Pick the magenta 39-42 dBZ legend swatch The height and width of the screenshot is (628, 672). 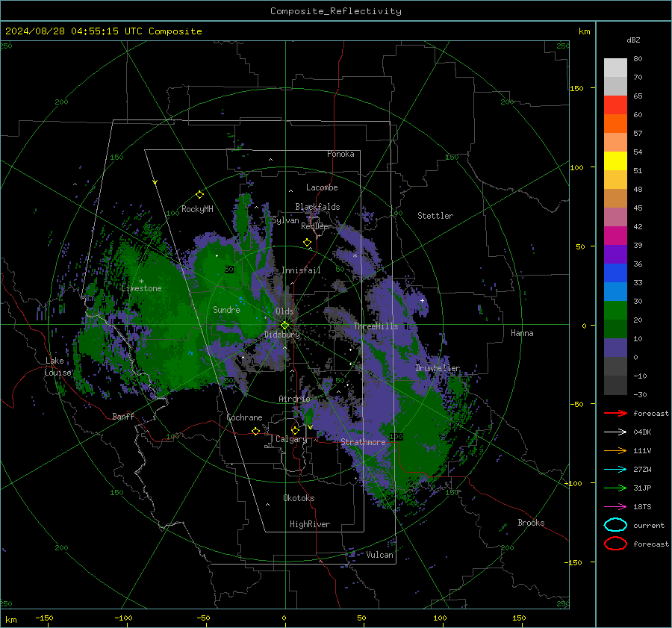(615, 236)
